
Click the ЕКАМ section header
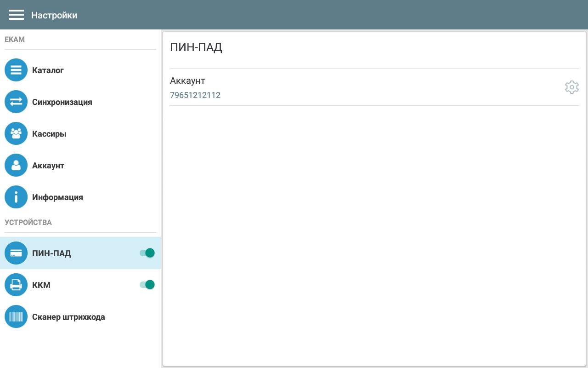[15, 40]
